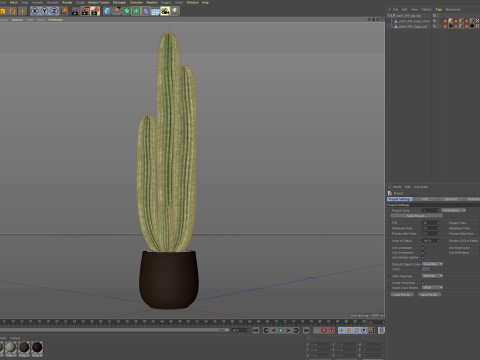This screenshot has width=480, height=360.
Task: Open the Tags menu in Object Manager
Action: point(439,9)
